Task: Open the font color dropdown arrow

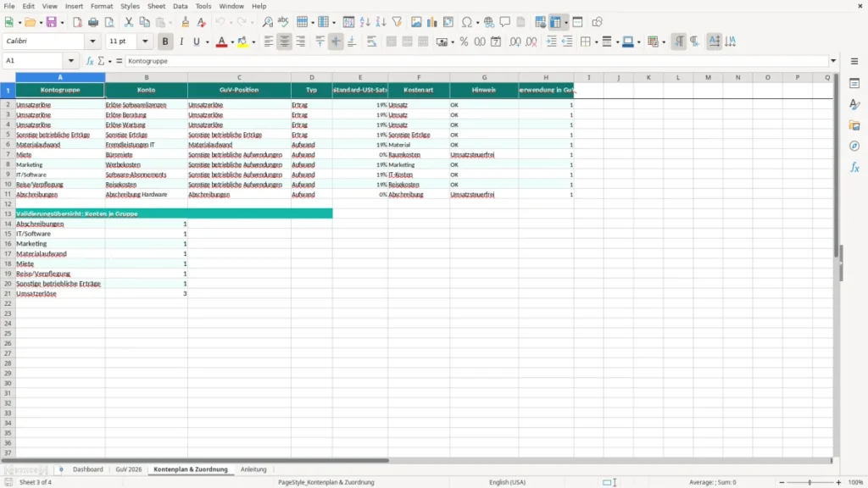Action: [x=232, y=42]
